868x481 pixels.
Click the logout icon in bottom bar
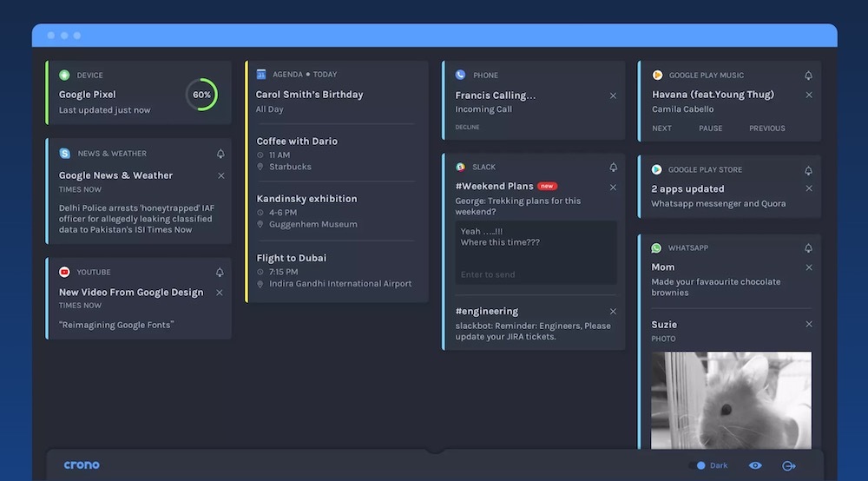point(788,465)
